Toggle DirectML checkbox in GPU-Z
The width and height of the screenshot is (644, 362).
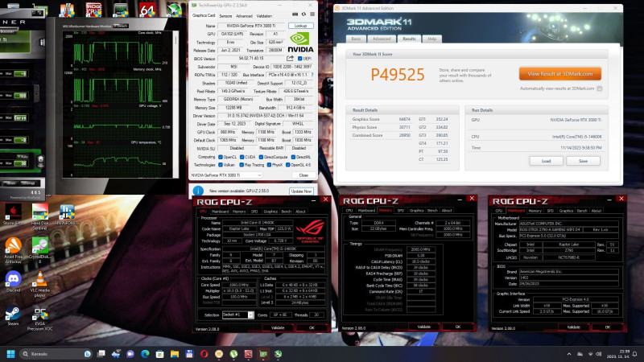point(293,157)
